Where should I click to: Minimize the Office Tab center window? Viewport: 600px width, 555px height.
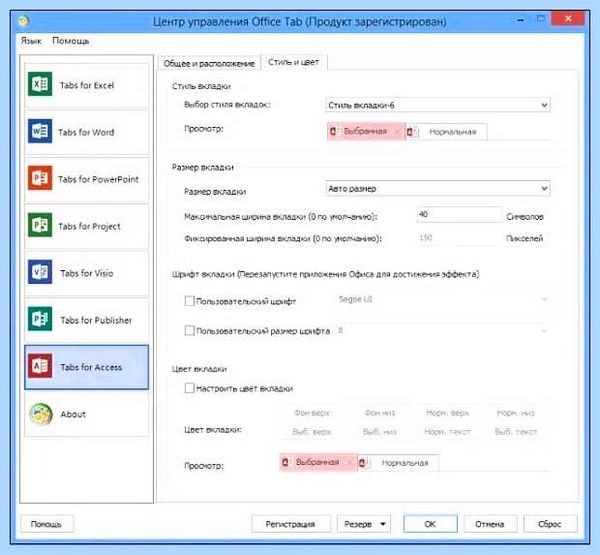pyautogui.click(x=521, y=19)
